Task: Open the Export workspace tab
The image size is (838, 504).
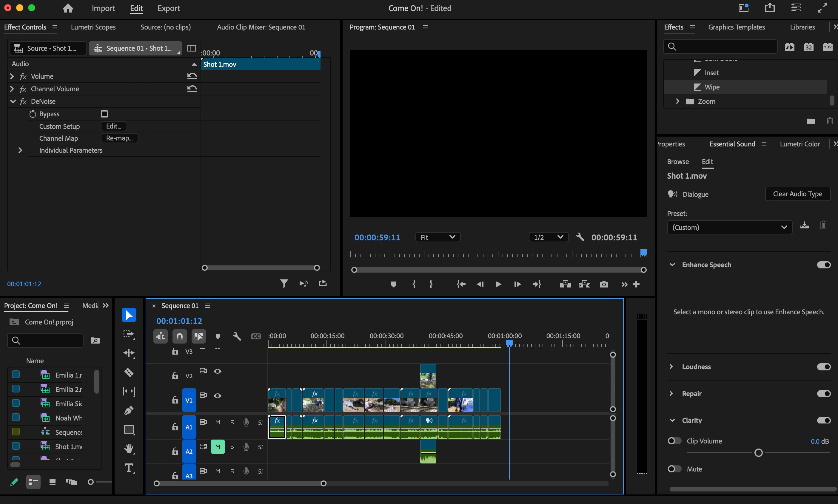Action: 169,8
